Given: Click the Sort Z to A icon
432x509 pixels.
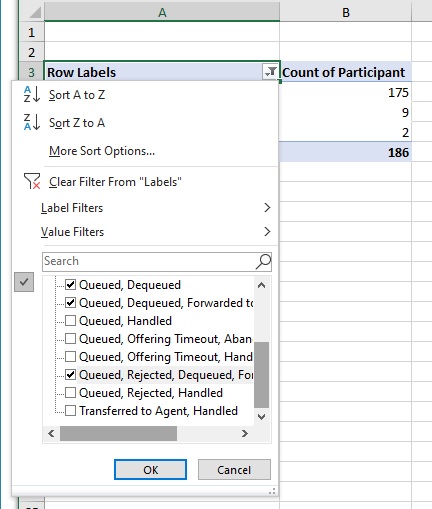Looking at the screenshot, I should pos(32,122).
